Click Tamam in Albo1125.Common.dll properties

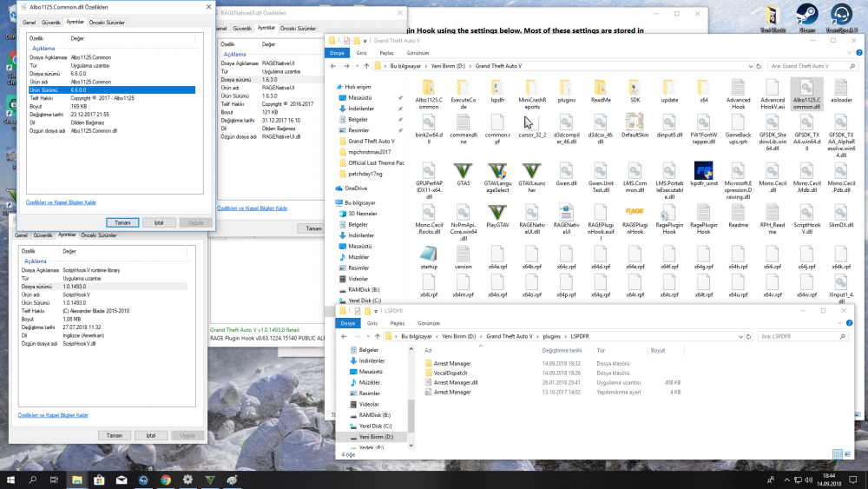(122, 222)
